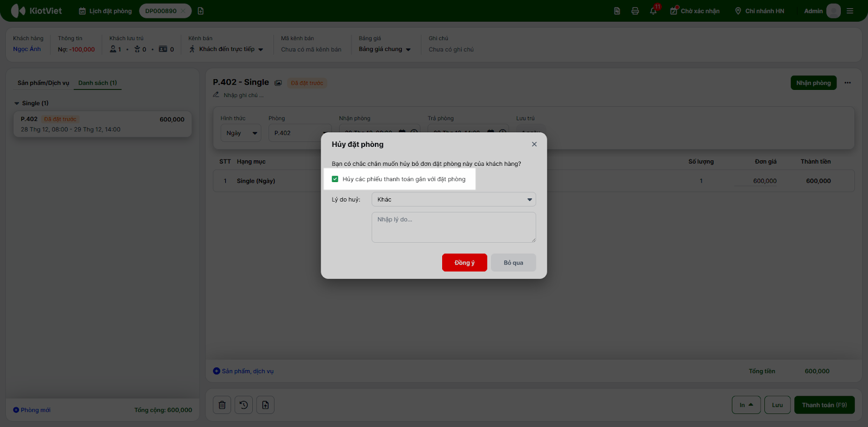
Task: Click the pencil icon by Nhập ghi chú
Action: (216, 95)
